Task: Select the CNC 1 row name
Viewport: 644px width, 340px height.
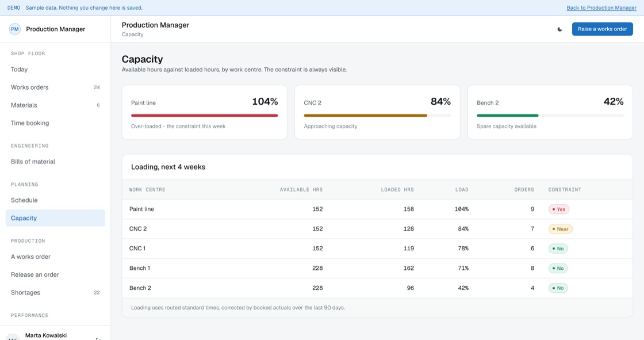Action: pos(137,249)
